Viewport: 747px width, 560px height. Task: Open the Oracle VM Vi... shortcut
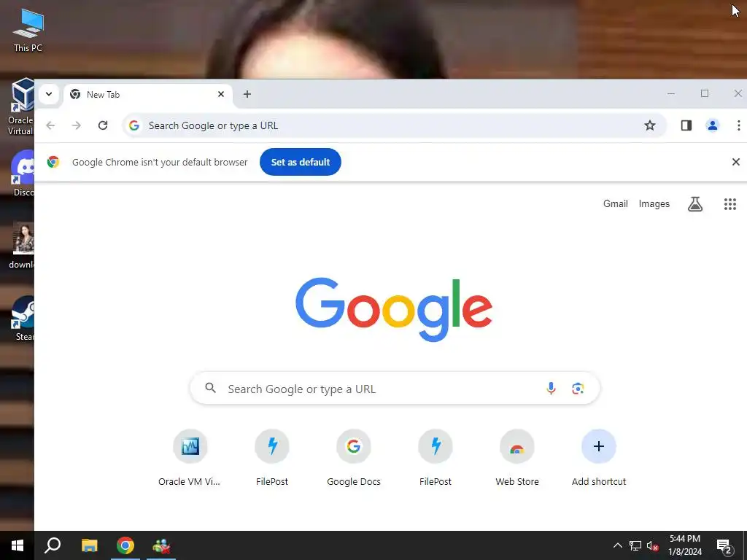tap(190, 458)
